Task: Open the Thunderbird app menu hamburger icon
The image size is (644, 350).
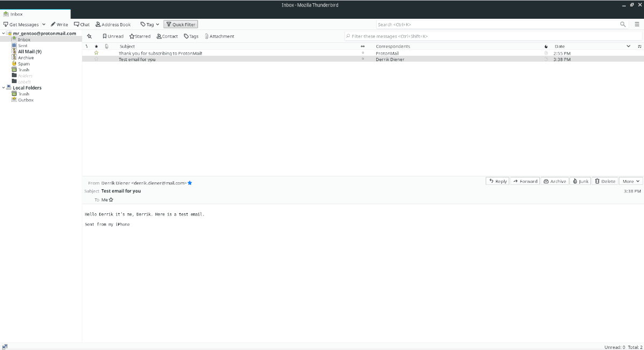Action: [637, 24]
